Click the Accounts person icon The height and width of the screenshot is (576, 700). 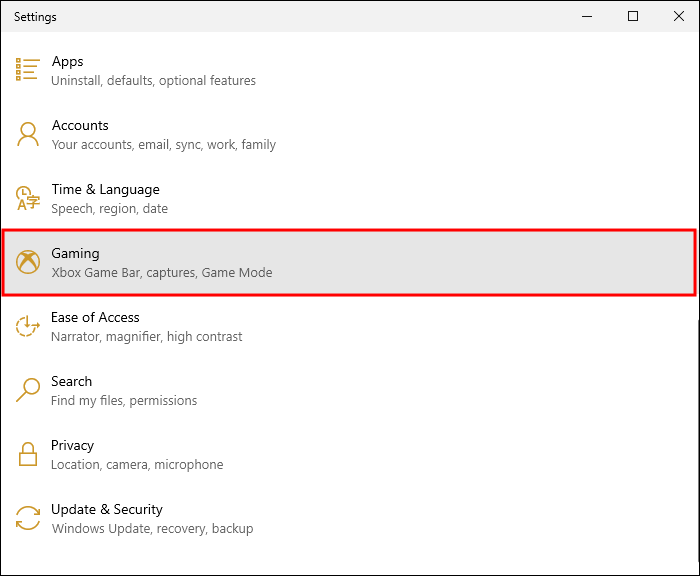[x=27, y=134]
